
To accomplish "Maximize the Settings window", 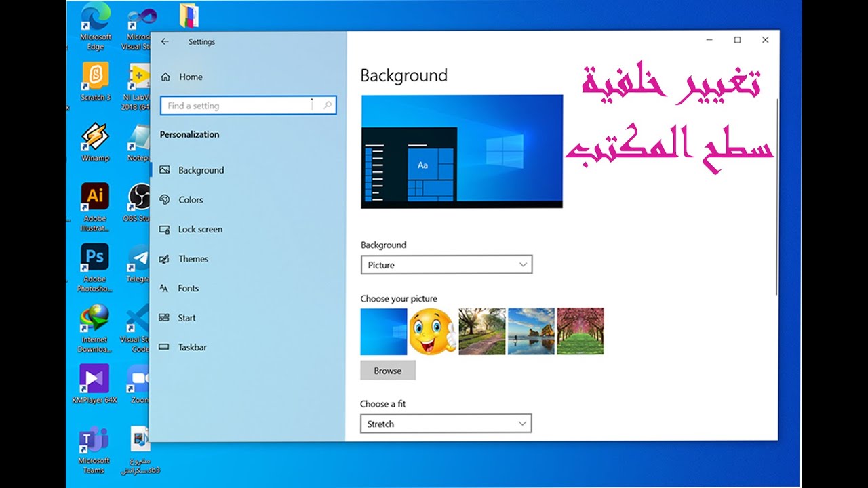I will [737, 40].
